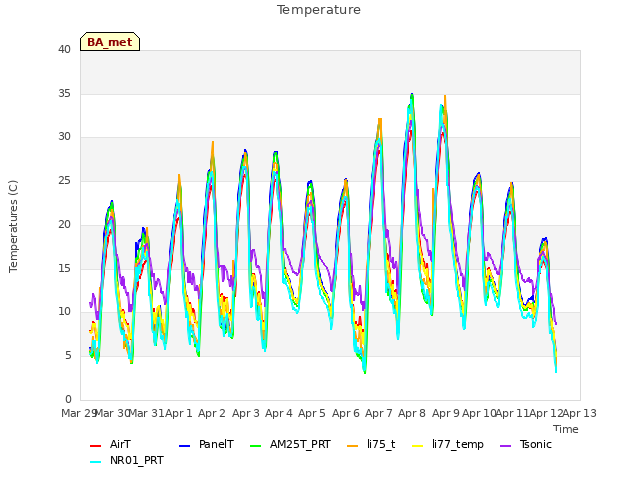Image resolution: width=640 pixels, height=480 pixels.
Task: Click the Temperatures (C) axis label
Action: pos(13,226)
